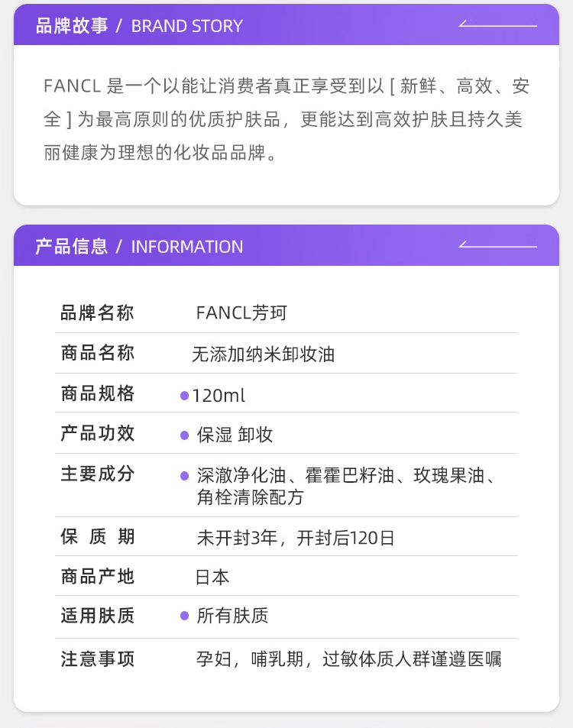The height and width of the screenshot is (728, 573).
Task: Select the 产品信息 / INFORMATION header
Action: tap(139, 247)
